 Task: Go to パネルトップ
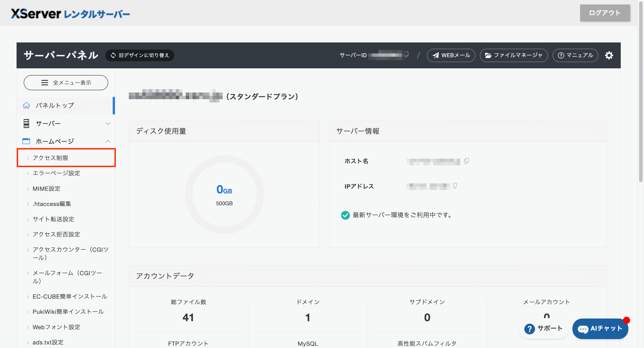pos(66,106)
